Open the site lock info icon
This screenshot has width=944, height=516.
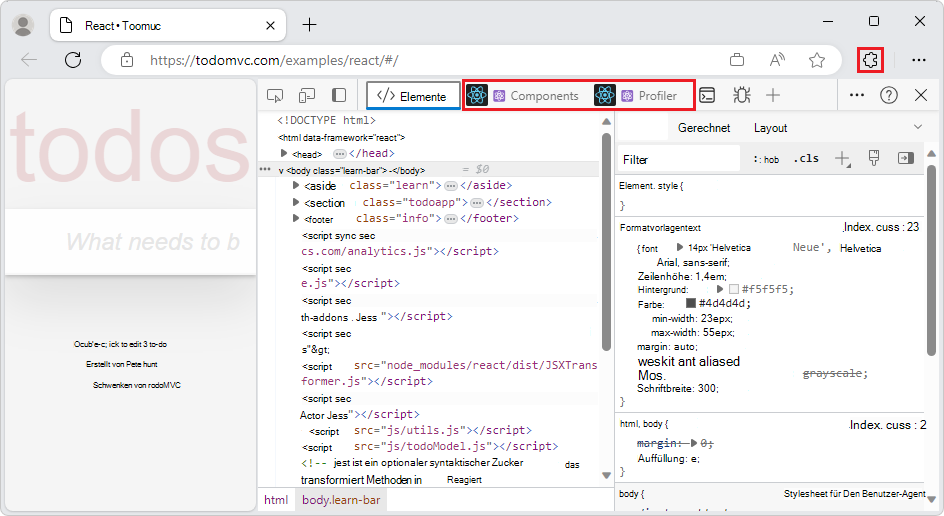[x=126, y=60]
